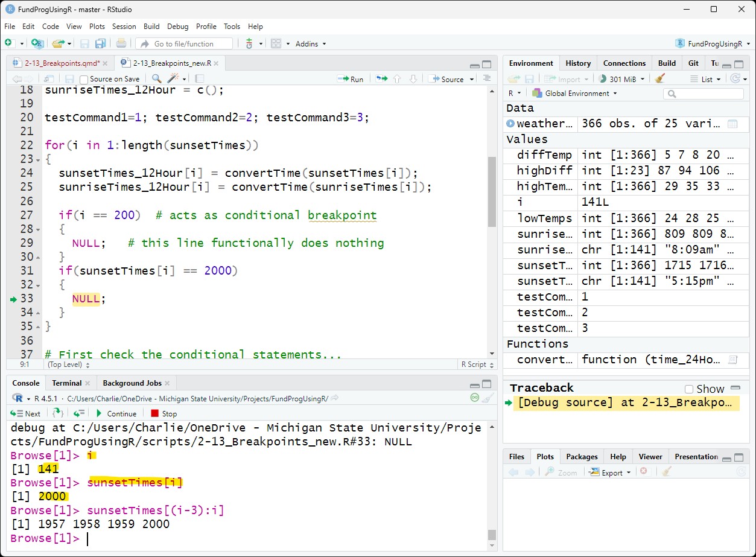The width and height of the screenshot is (756, 557).
Task: Switch to the Packages tab
Action: (582, 457)
